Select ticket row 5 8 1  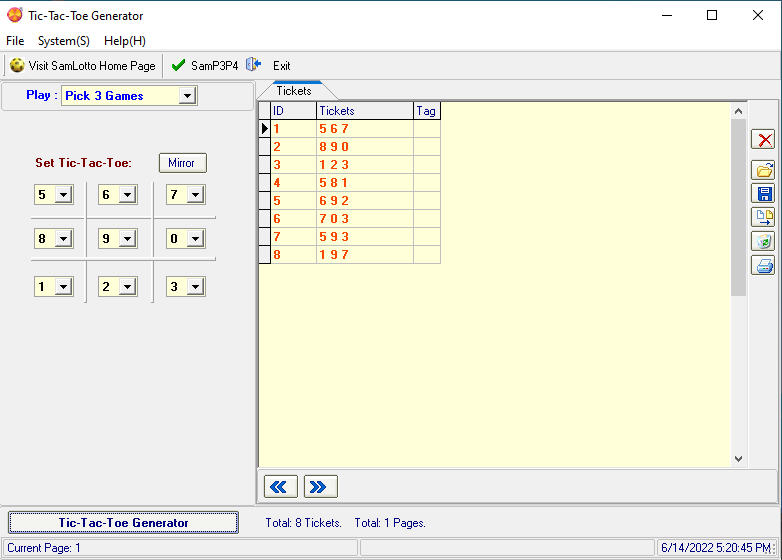coord(350,183)
